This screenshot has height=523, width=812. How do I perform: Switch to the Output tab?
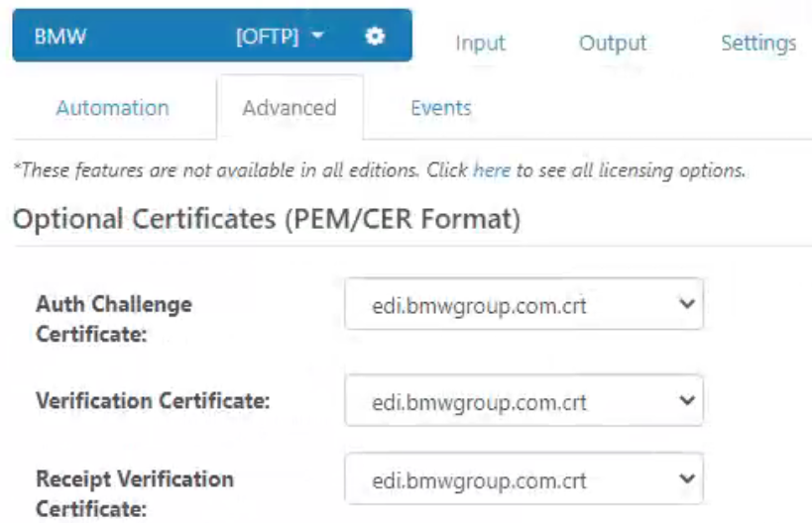coord(613,43)
